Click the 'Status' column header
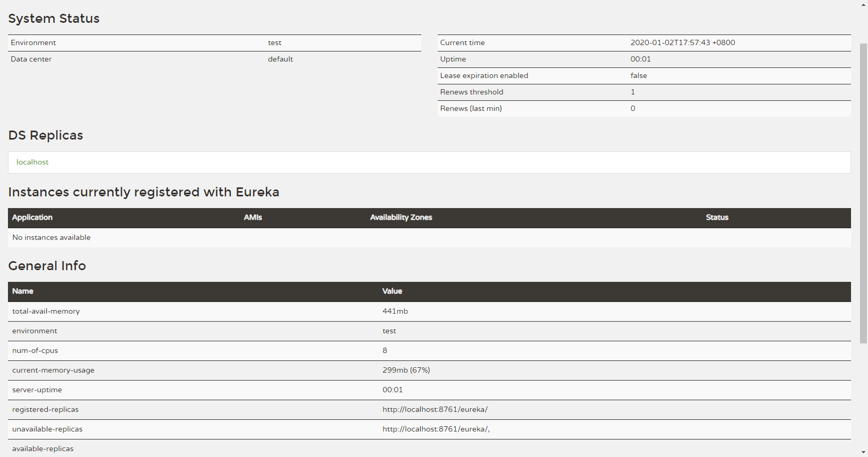 717,218
